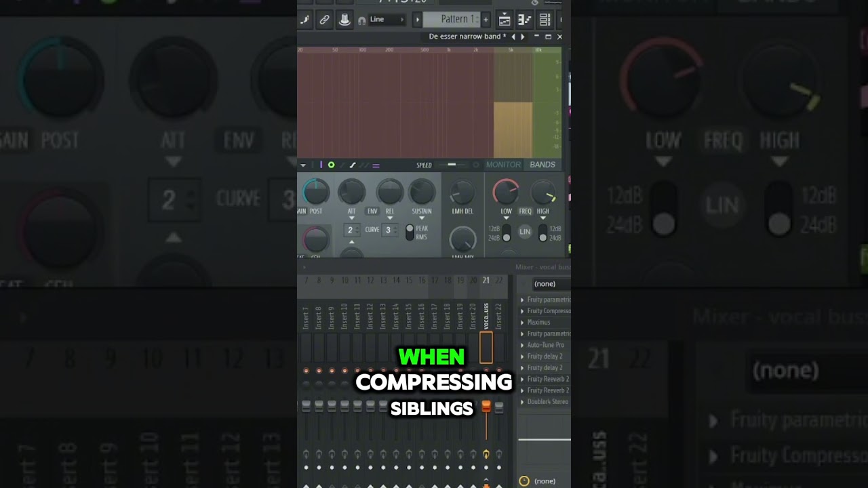This screenshot has height=488, width=868.
Task: Toggle the LIN button
Action: [x=525, y=232]
